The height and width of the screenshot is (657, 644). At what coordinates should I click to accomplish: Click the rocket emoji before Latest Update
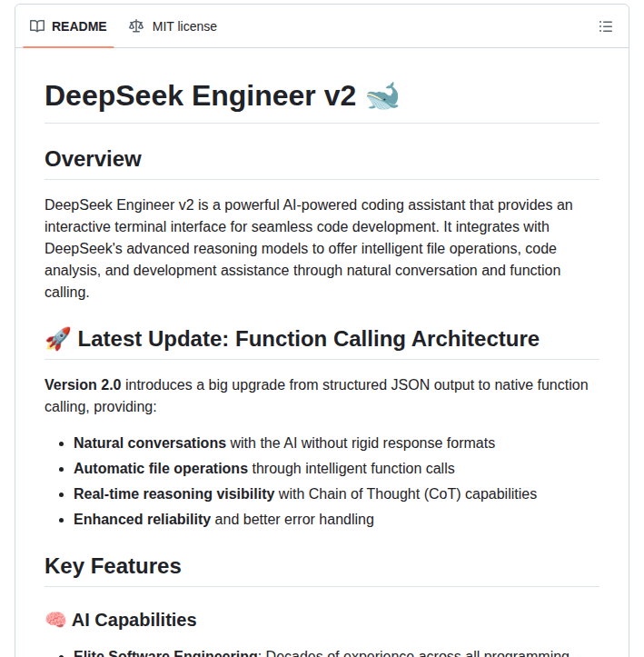pos(58,339)
